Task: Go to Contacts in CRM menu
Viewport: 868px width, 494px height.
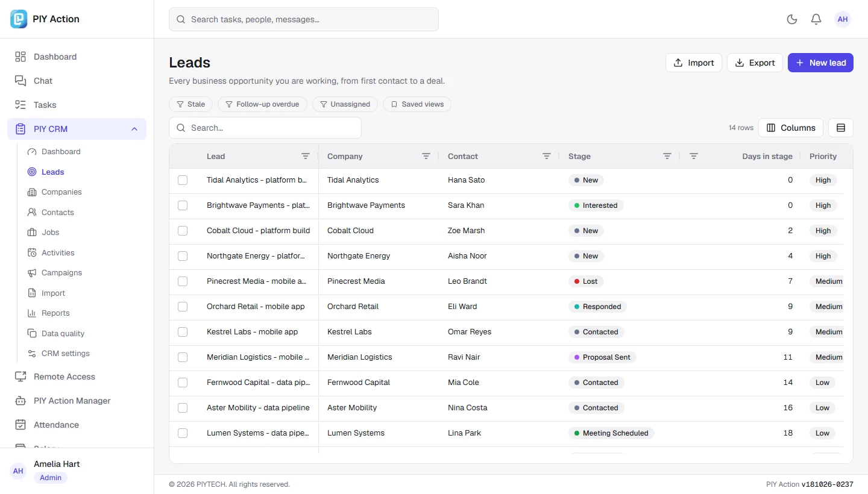Action: pyautogui.click(x=58, y=212)
